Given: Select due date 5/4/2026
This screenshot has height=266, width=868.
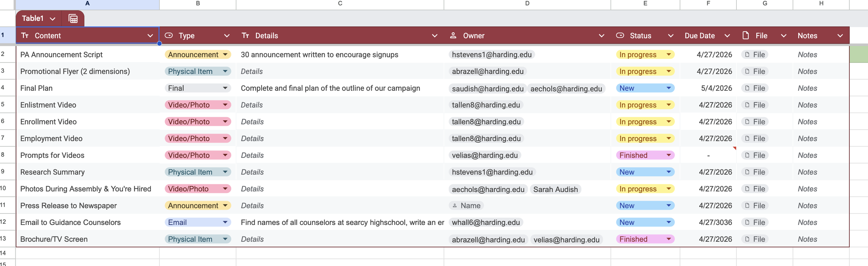Looking at the screenshot, I should click(708, 88).
